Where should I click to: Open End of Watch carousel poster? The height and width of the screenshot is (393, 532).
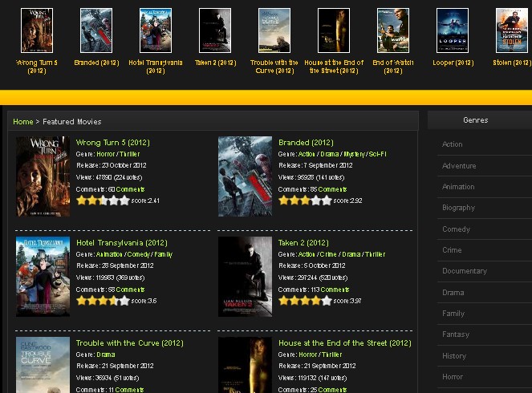pyautogui.click(x=393, y=30)
